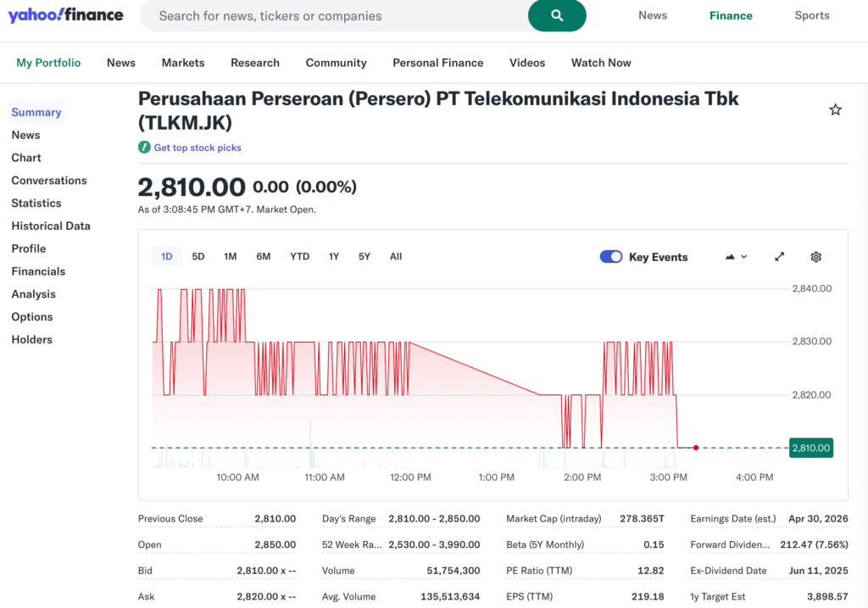Select Chart in sidebar

(x=26, y=157)
